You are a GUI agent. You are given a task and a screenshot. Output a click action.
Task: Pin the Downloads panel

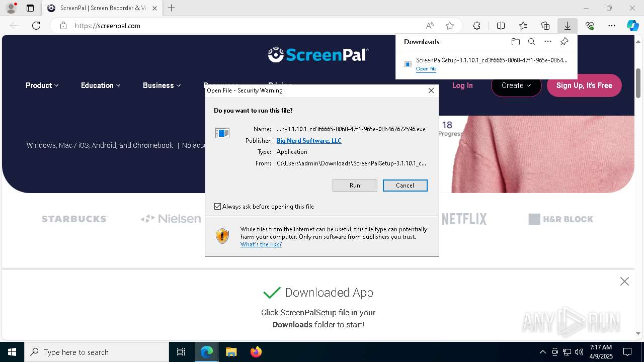[565, 42]
